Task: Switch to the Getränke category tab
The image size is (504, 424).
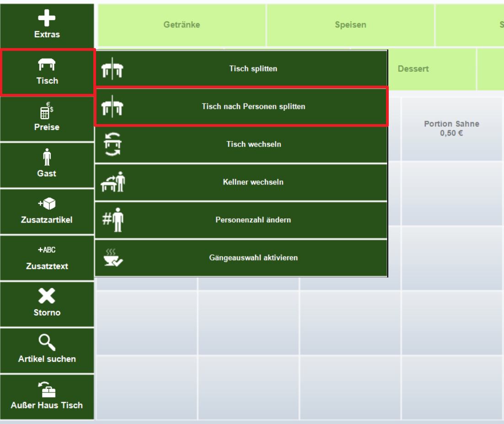Action: pyautogui.click(x=182, y=25)
